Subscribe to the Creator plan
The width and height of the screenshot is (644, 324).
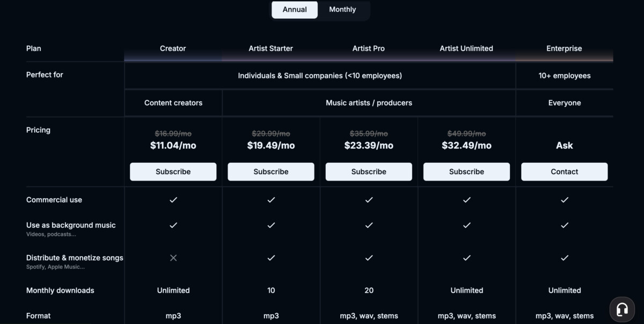pos(173,172)
